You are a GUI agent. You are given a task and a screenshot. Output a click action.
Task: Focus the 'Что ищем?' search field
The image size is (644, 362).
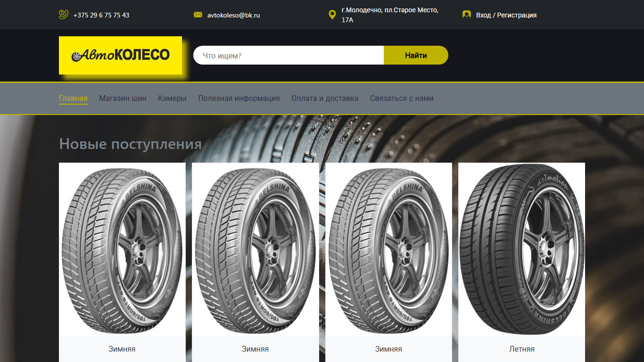tap(289, 55)
